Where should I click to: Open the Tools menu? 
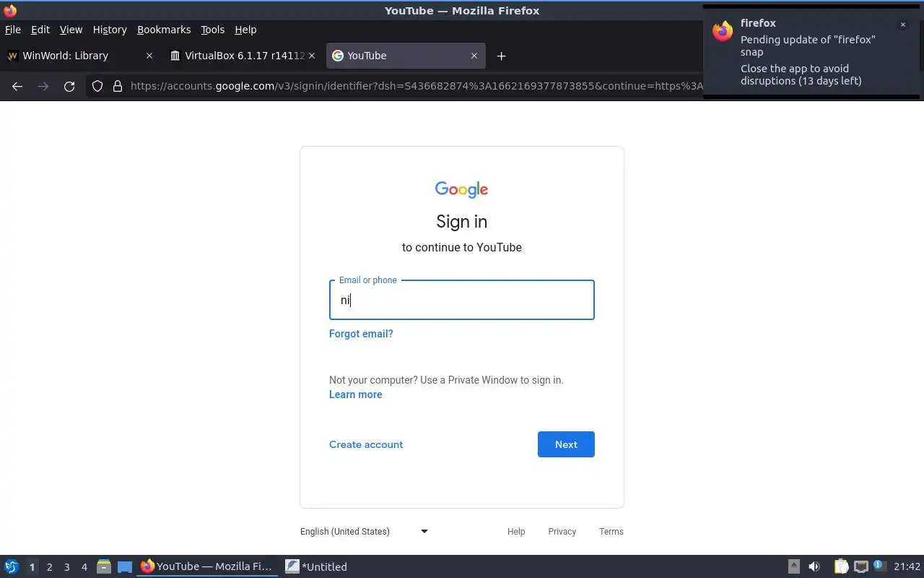(x=212, y=30)
